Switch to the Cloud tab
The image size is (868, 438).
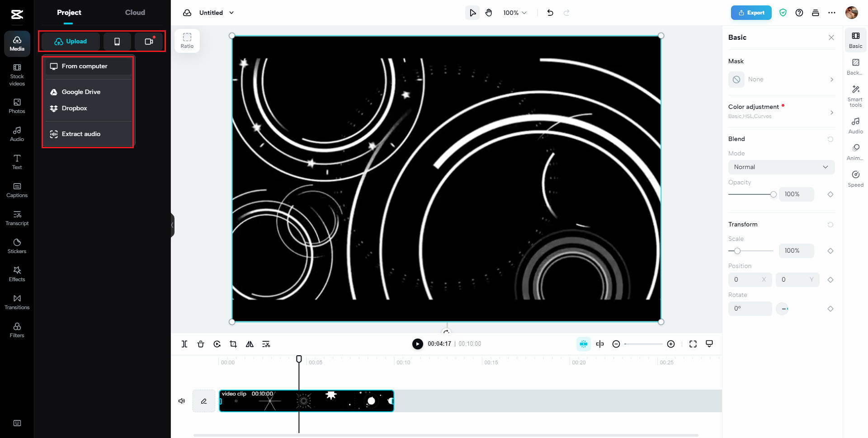pyautogui.click(x=135, y=13)
